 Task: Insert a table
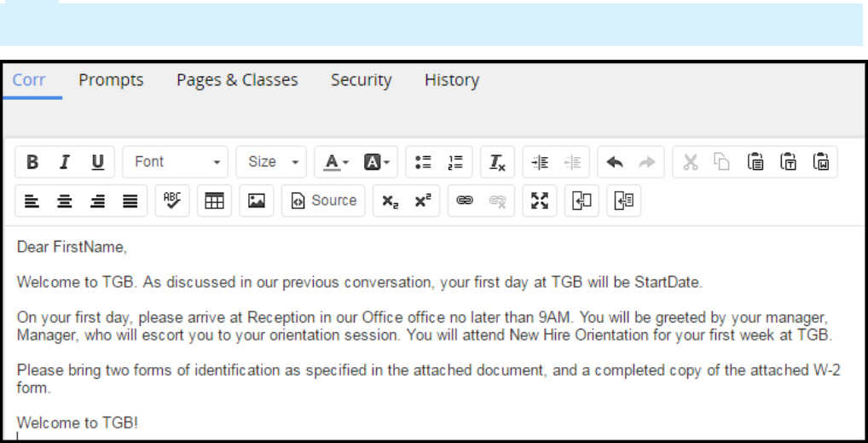click(x=215, y=201)
